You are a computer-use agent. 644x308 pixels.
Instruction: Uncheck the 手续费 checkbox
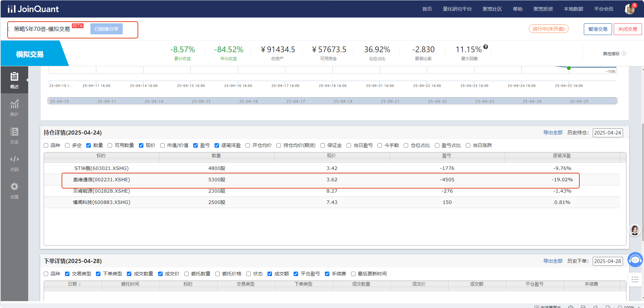[x=327, y=274]
